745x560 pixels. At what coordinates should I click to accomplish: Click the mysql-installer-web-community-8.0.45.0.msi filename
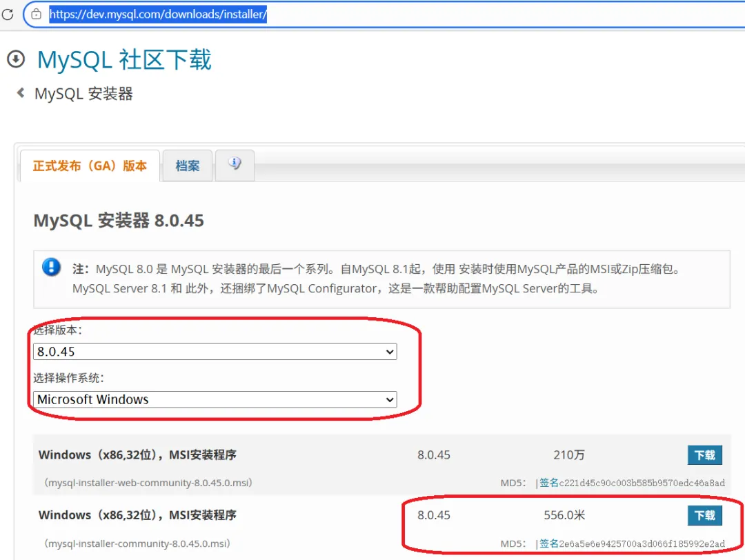point(148,483)
